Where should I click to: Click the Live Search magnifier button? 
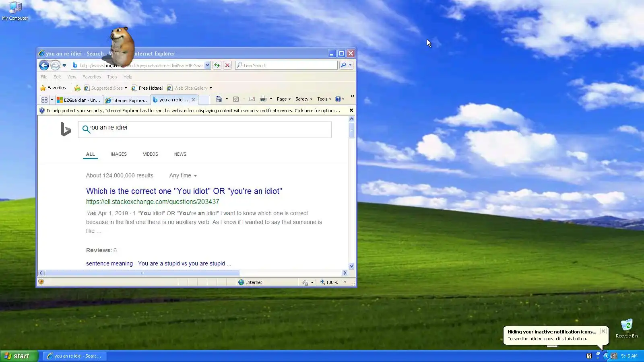(x=343, y=65)
